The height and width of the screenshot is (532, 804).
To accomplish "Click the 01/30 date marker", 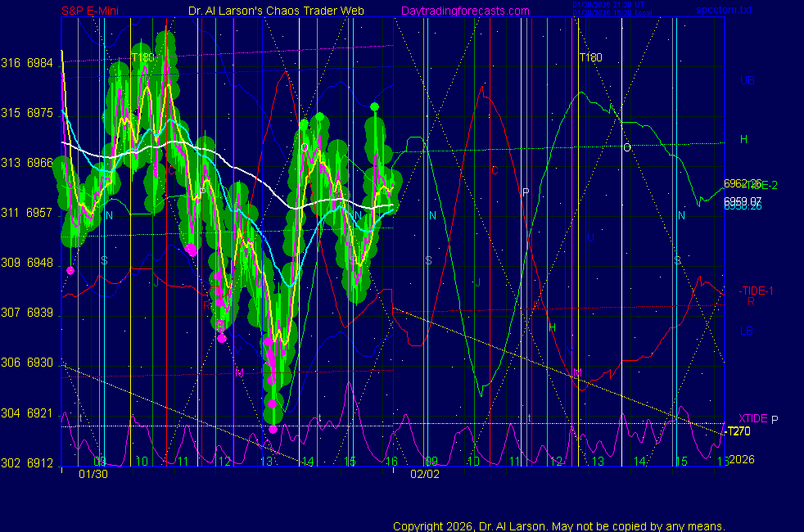I will coord(93,474).
